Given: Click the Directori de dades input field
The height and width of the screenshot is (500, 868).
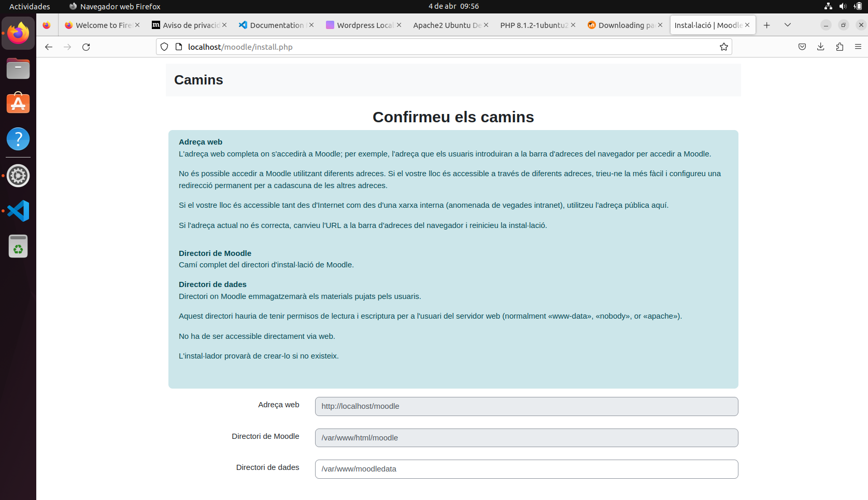Looking at the screenshot, I should pyautogui.click(x=526, y=469).
